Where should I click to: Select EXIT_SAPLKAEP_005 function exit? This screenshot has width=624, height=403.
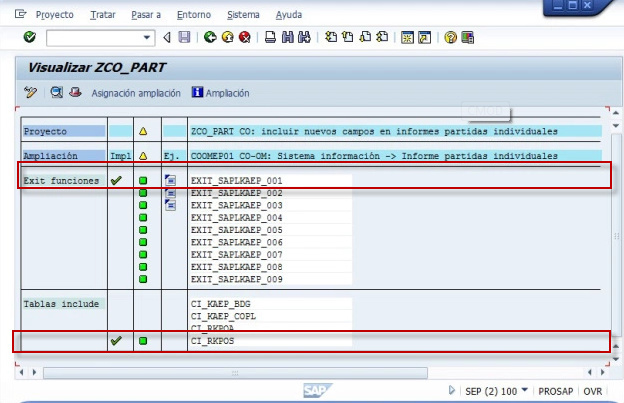[x=236, y=230]
